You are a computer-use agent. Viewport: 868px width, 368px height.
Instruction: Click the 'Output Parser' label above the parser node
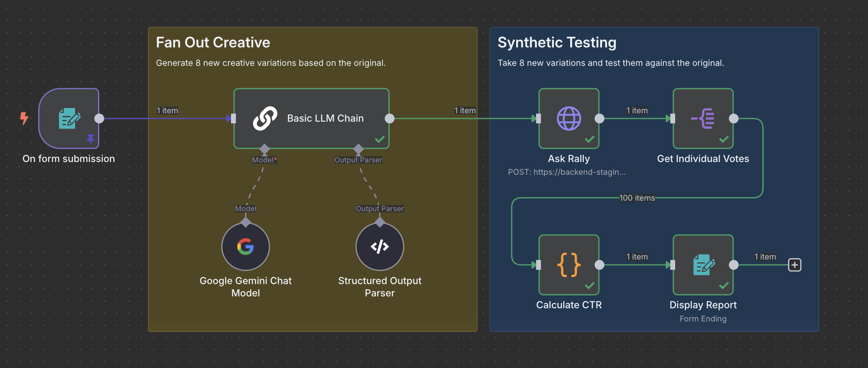(380, 209)
